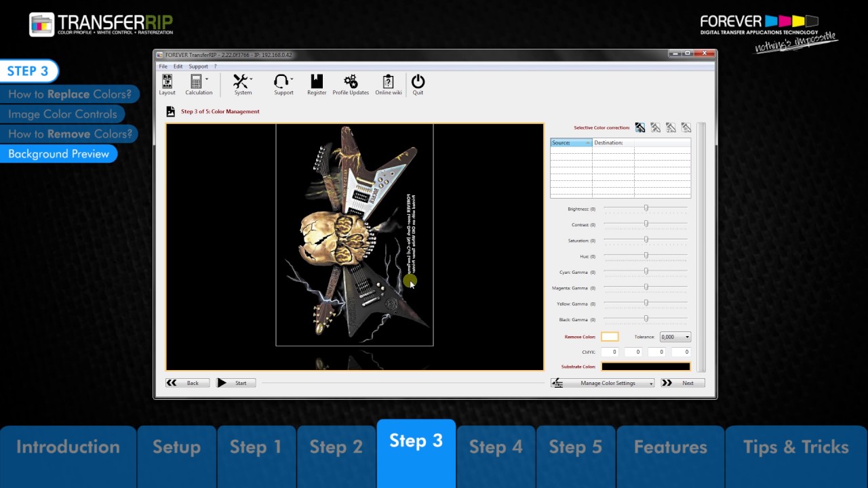Click the guitar artwork preview image

pyautogui.click(x=355, y=235)
